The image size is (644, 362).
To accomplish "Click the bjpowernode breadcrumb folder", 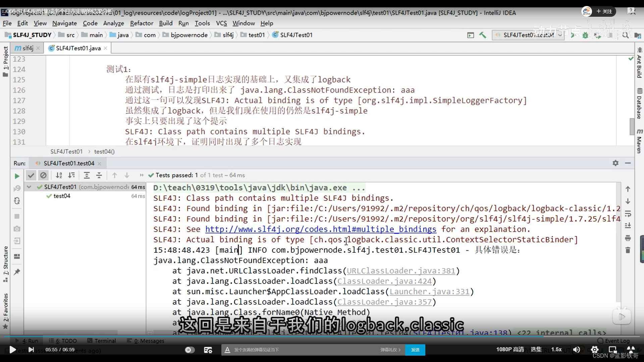I will (185, 35).
